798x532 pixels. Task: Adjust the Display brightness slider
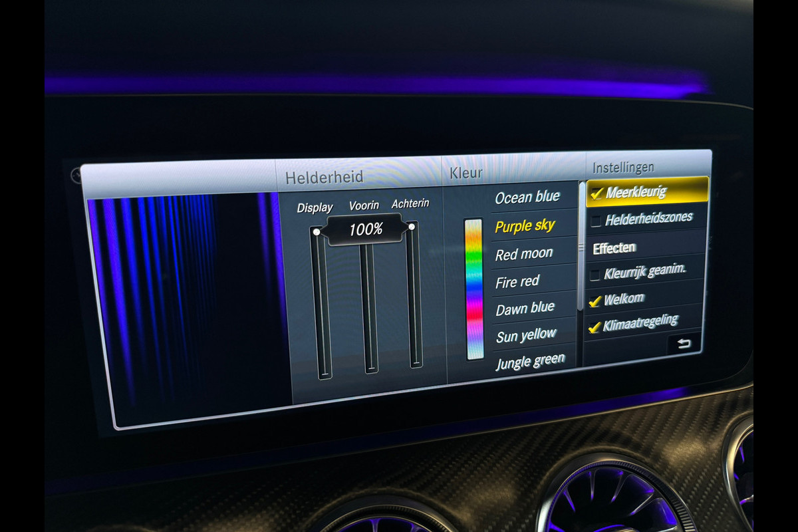pyautogui.click(x=321, y=303)
